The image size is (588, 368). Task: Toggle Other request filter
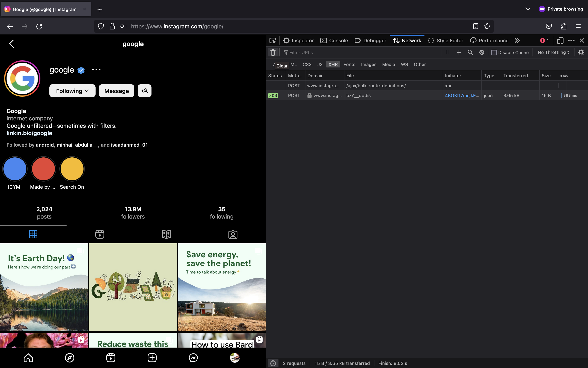point(420,64)
